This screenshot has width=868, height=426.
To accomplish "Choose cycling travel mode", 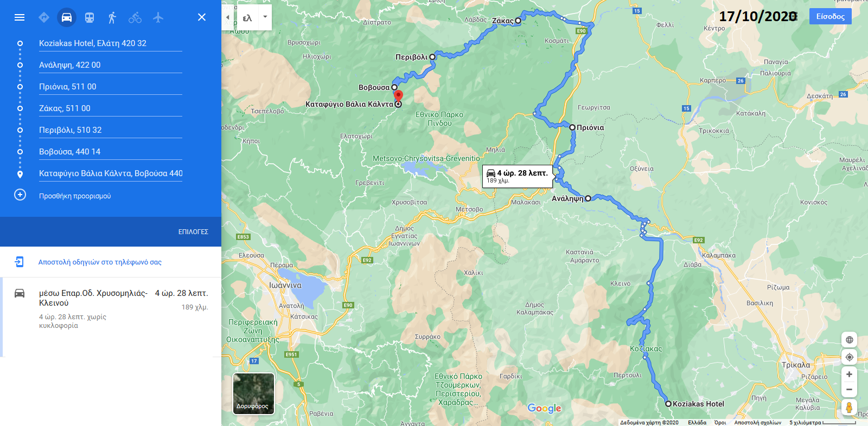I will [x=135, y=17].
